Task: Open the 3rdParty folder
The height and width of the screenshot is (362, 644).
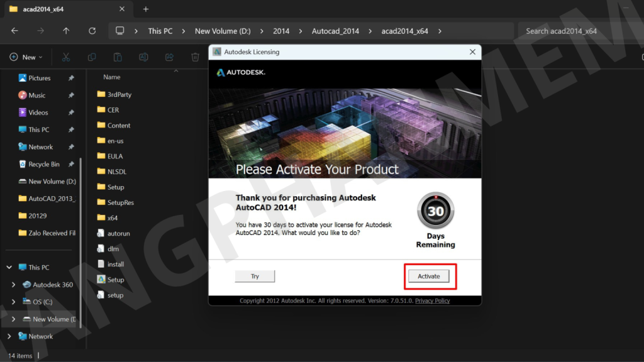Action: pyautogui.click(x=119, y=94)
